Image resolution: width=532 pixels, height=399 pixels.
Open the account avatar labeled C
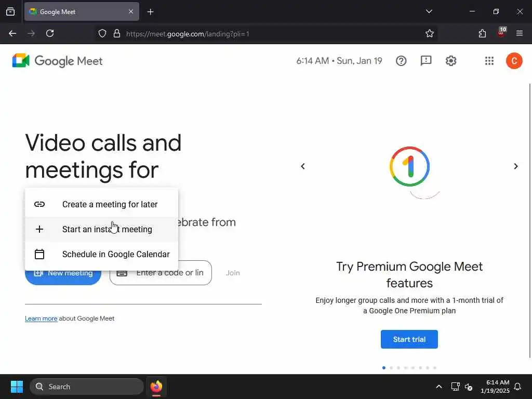click(x=514, y=61)
